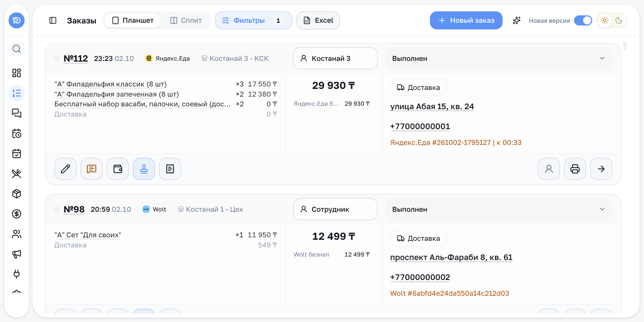Open the megaphone marketing icon
644x322 pixels.
pos(16,254)
